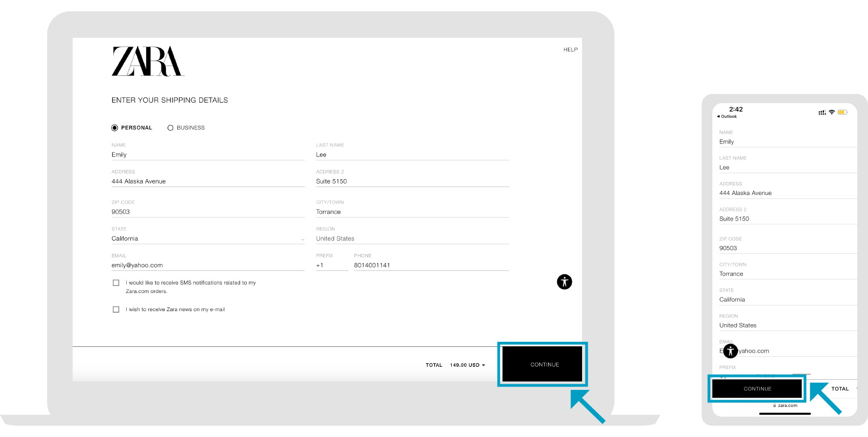Tap the mobile battery status icon
The image size is (868, 437).
843,112
